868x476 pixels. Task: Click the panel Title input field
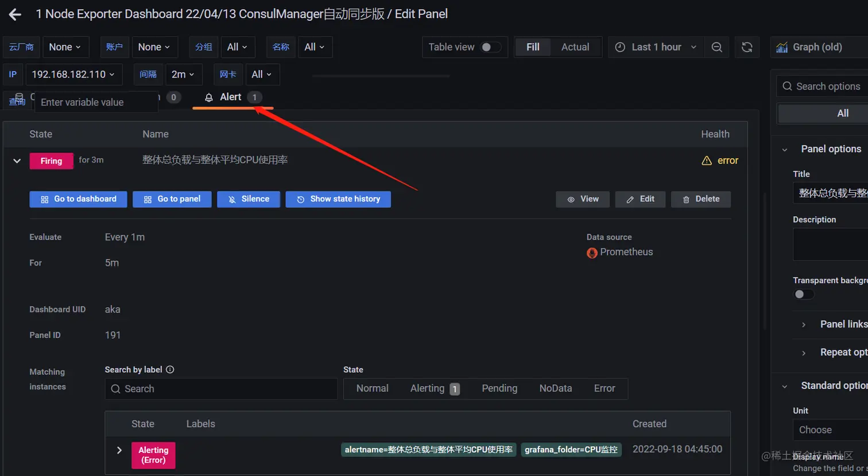831,193
